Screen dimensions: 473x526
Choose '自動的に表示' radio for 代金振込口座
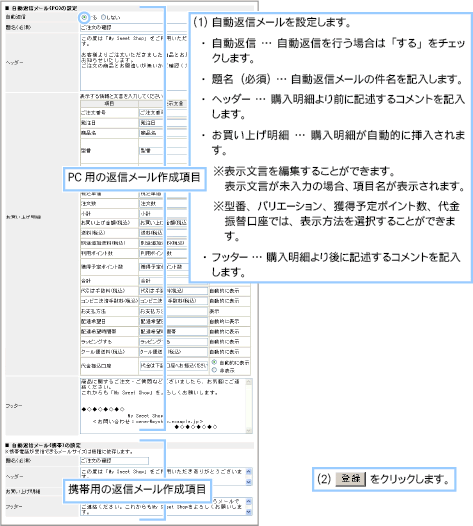pos(214,362)
